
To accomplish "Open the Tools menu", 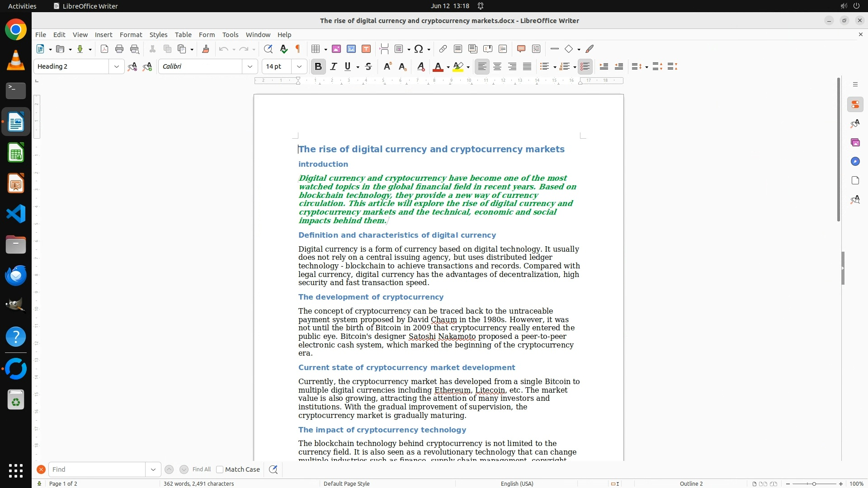I will (x=230, y=35).
